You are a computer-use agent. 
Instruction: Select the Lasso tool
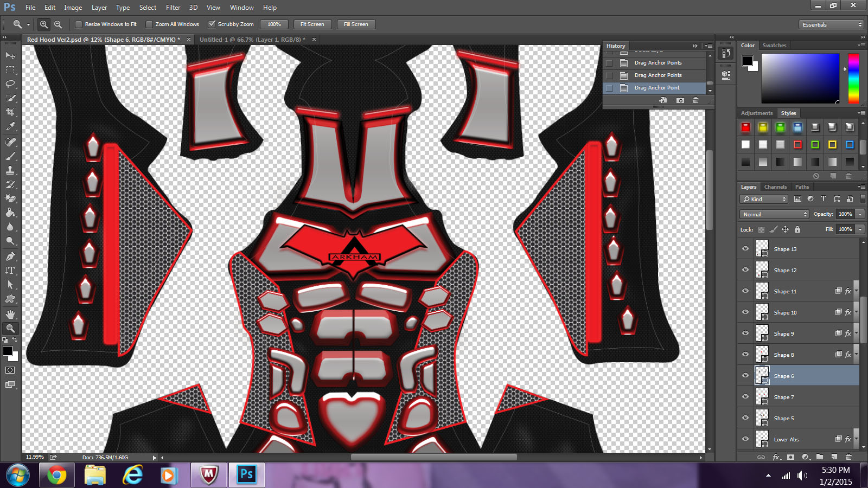(x=10, y=84)
